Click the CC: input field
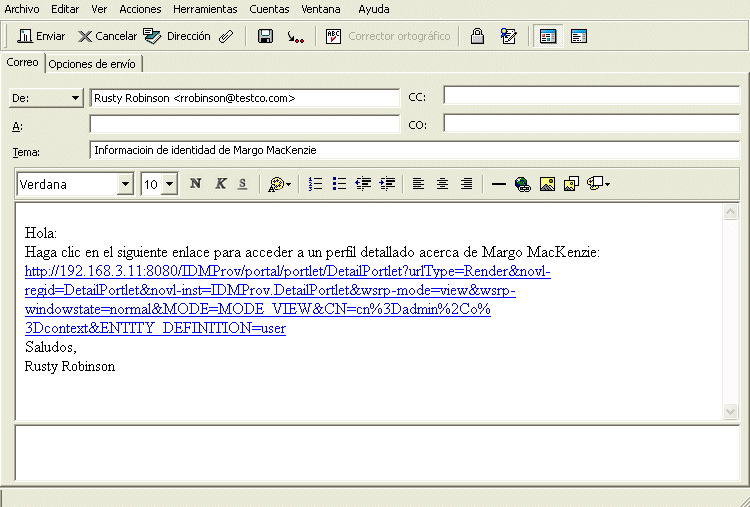Image resolution: width=750 pixels, height=507 pixels. coord(591,95)
